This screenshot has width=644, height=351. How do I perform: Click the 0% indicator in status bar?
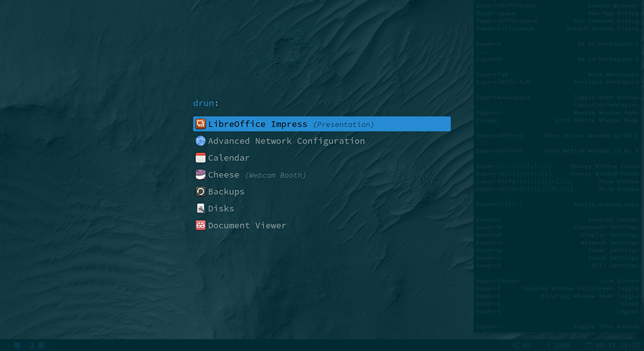point(522,346)
